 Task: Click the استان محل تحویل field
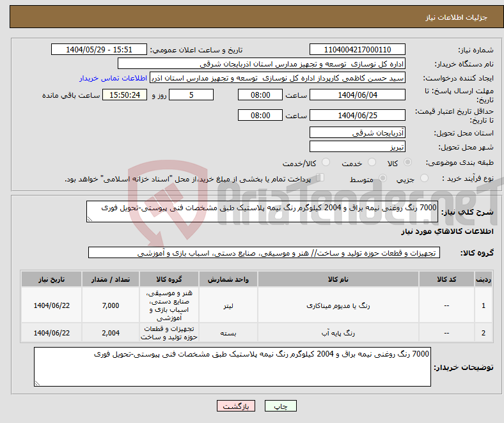[357, 132]
